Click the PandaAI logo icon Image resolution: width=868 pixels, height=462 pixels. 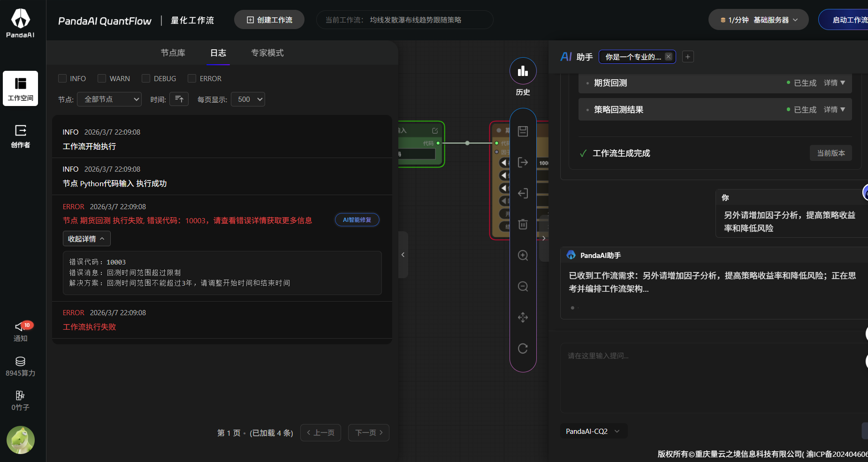click(x=20, y=23)
